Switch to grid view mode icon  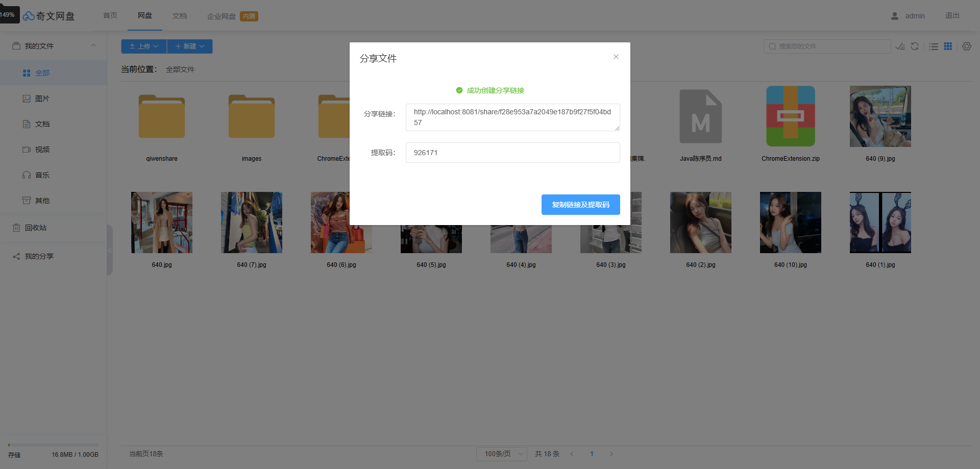[x=948, y=46]
